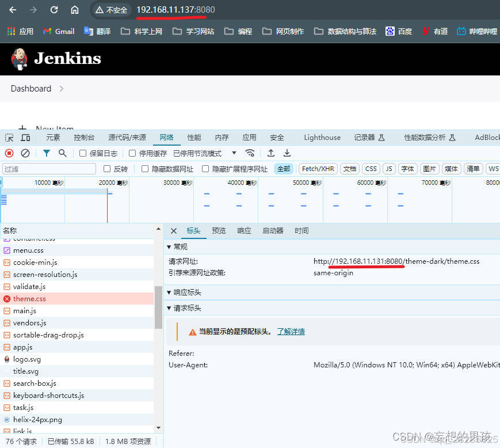
Task: Select the 图片 filter button
Action: tap(430, 169)
